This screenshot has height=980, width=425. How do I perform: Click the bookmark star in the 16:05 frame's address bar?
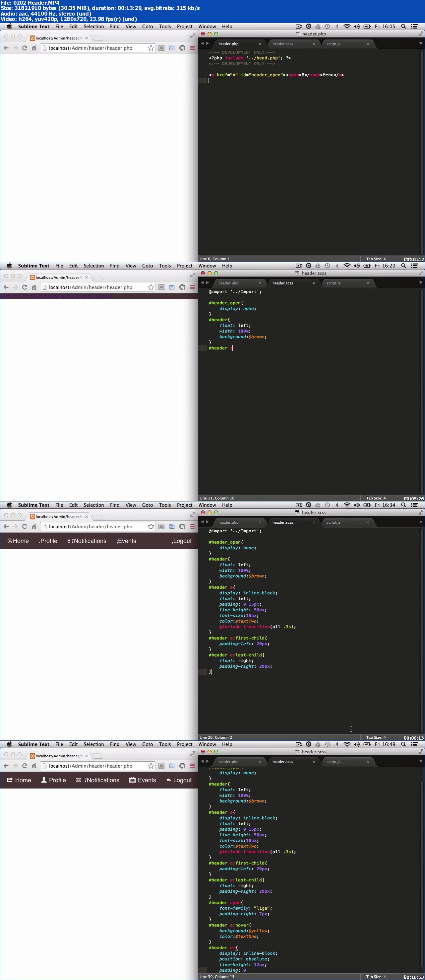click(151, 48)
